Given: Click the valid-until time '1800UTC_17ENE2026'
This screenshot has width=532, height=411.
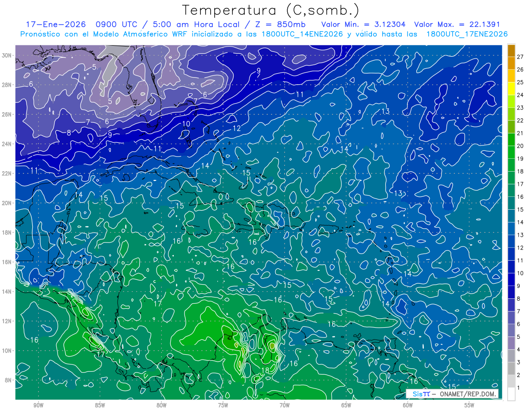Looking at the screenshot, I should (467, 34).
